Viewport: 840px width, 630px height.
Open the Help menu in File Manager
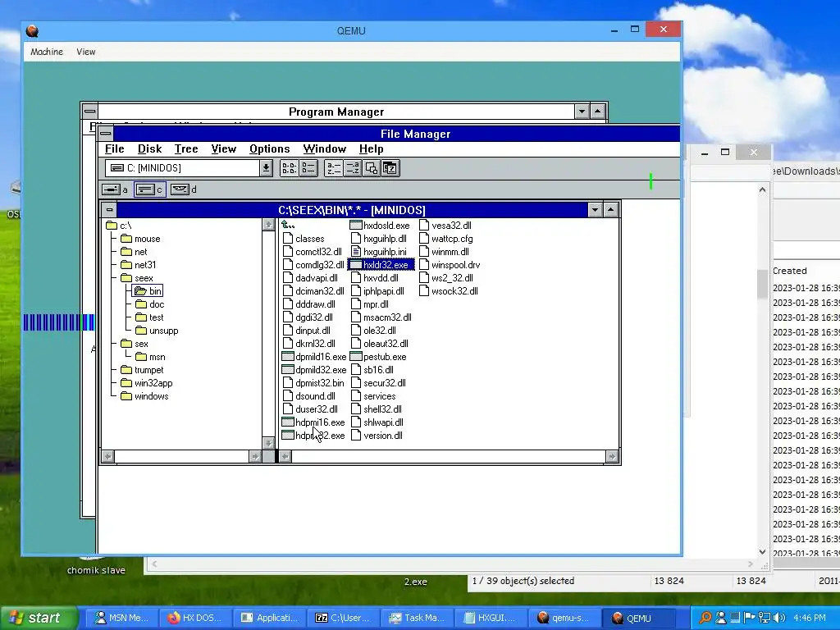click(371, 149)
